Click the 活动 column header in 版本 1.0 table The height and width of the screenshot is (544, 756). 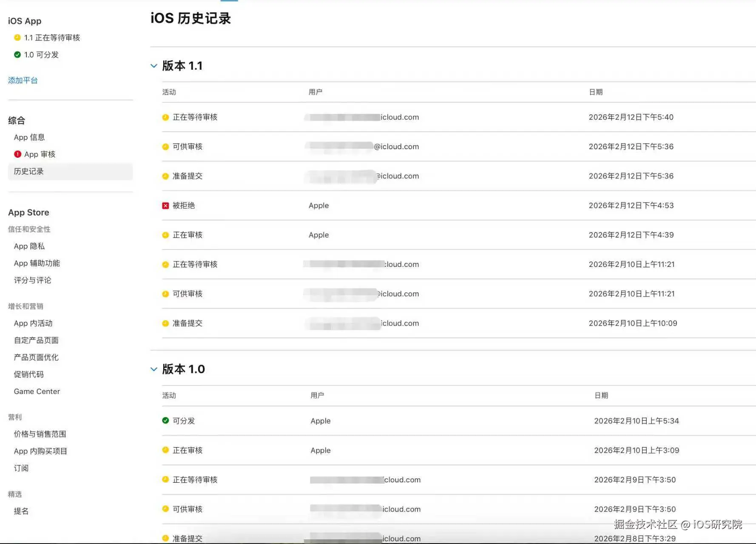click(x=169, y=396)
